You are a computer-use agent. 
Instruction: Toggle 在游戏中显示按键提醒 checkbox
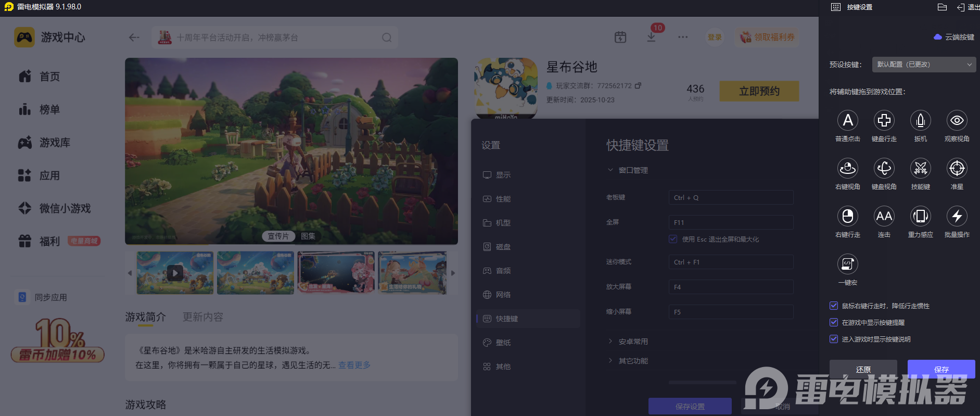coord(834,322)
